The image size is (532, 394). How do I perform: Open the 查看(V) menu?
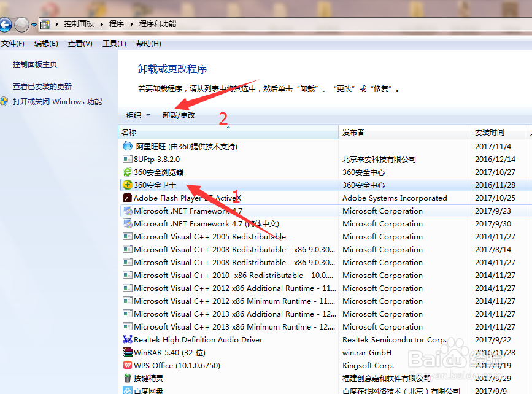click(80, 44)
